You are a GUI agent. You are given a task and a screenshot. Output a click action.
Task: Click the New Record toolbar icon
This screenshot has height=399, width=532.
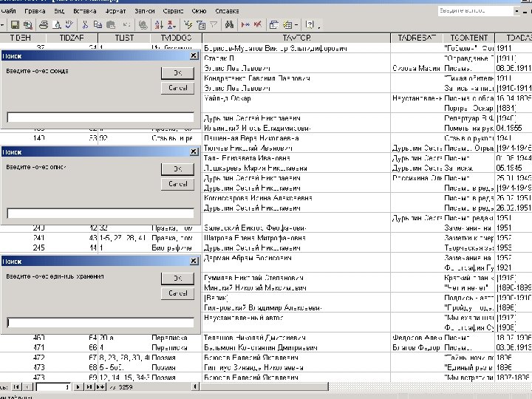[245, 24]
